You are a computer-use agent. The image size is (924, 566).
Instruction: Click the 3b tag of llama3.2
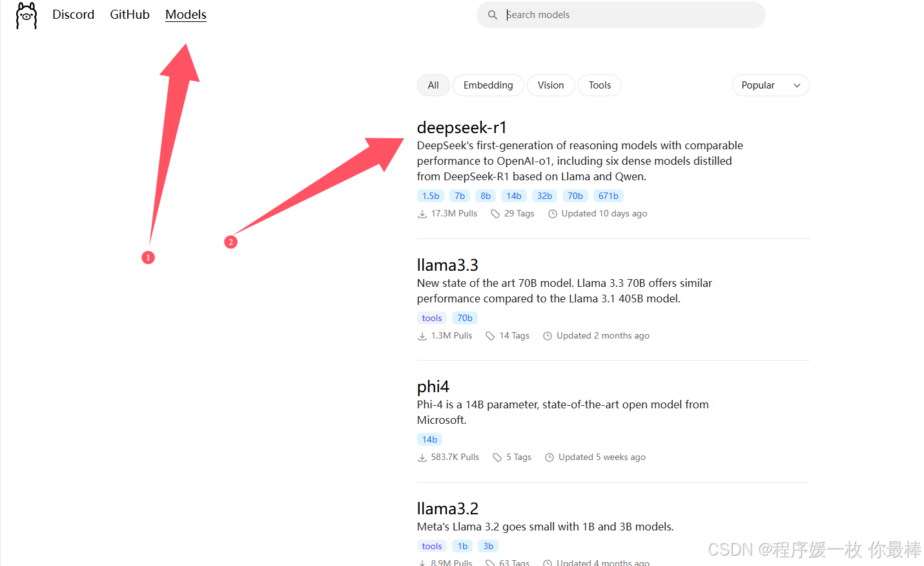488,546
